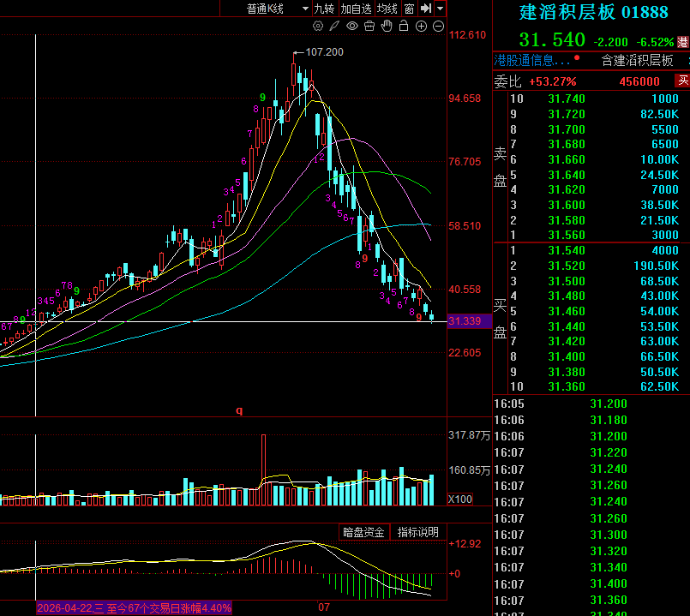
Task: Click the +12.92 MACD axis label
Action: (x=465, y=544)
